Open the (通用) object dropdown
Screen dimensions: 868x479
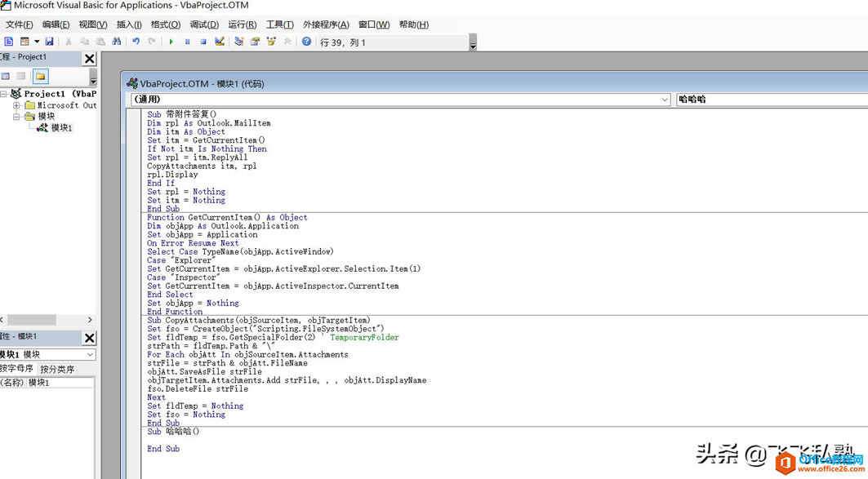coord(664,100)
